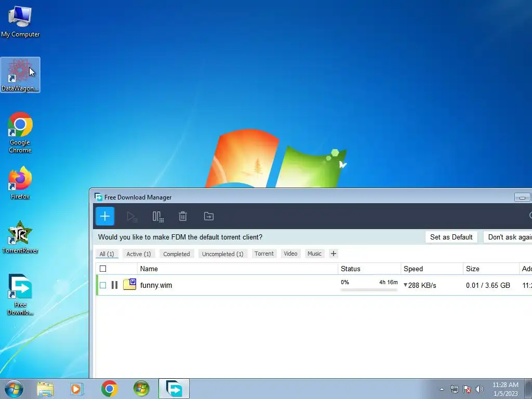This screenshot has width=532, height=399.
Task: Select the Active (1) filter tab
Action: [x=138, y=254]
